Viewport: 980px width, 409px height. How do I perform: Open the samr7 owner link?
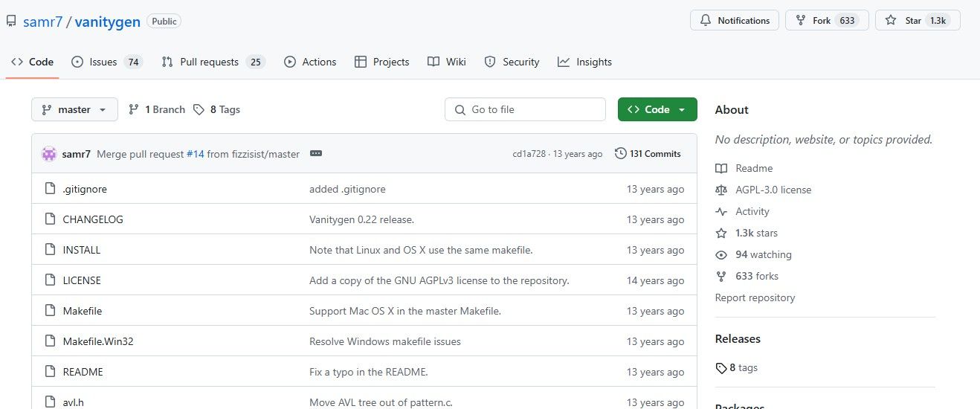pyautogui.click(x=42, y=22)
